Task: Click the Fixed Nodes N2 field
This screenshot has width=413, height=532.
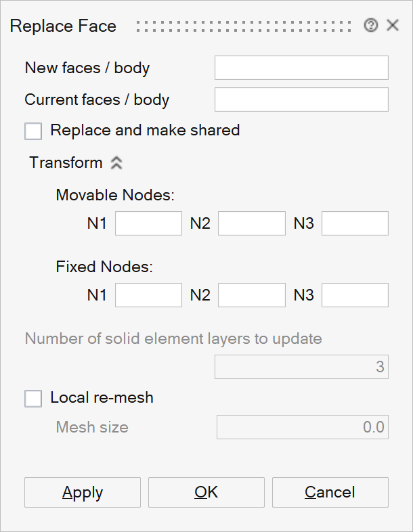Action: [x=251, y=295]
